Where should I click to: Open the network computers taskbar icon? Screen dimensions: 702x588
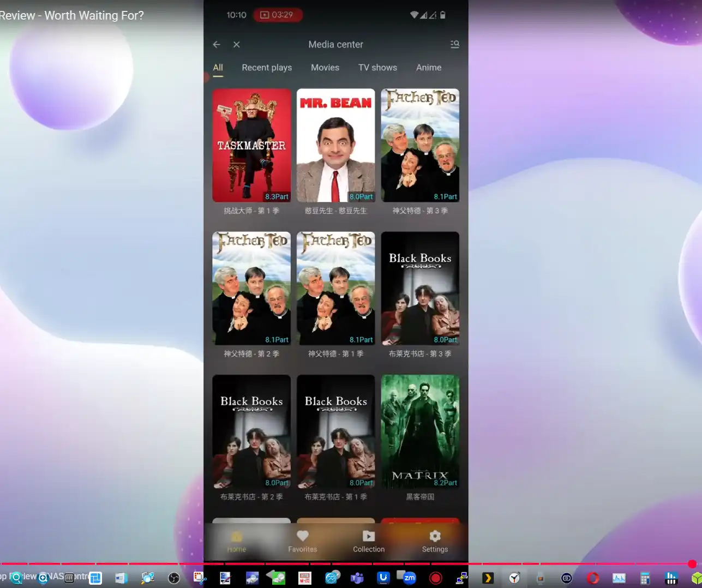coord(462,578)
